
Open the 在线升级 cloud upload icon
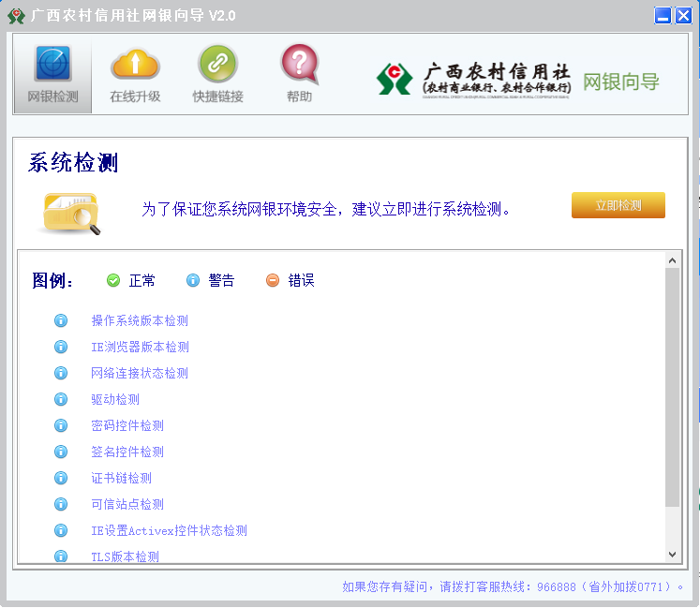click(x=135, y=64)
